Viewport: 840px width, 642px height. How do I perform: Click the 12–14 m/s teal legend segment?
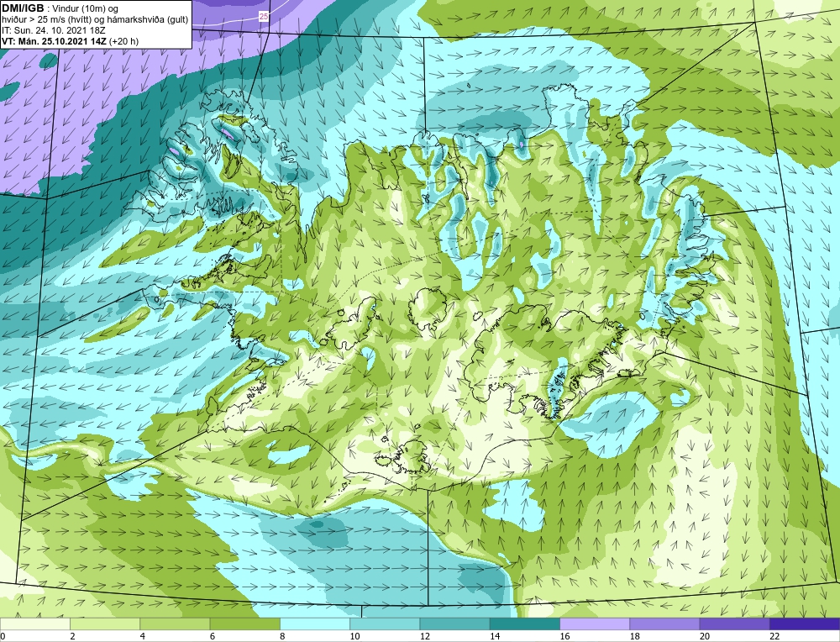coord(454,624)
